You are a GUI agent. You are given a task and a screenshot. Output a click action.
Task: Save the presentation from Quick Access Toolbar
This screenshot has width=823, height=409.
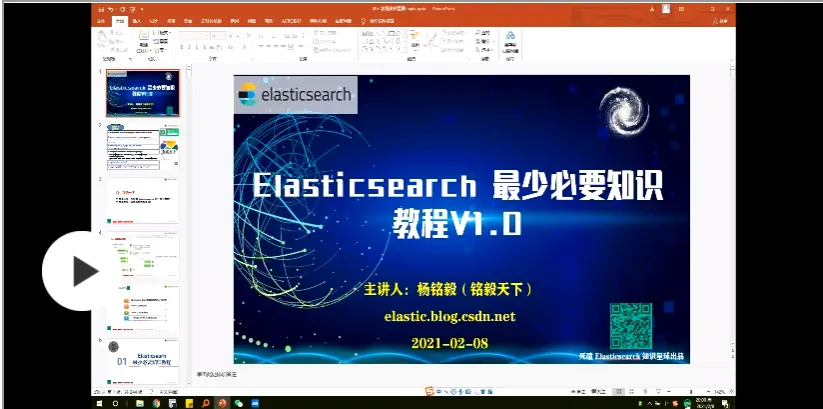tap(100, 9)
